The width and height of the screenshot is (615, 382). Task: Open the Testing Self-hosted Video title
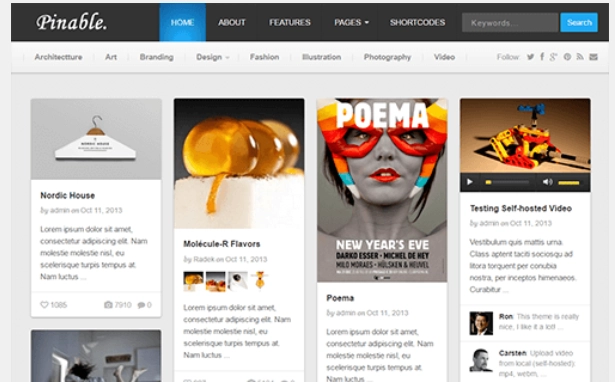coord(521,208)
